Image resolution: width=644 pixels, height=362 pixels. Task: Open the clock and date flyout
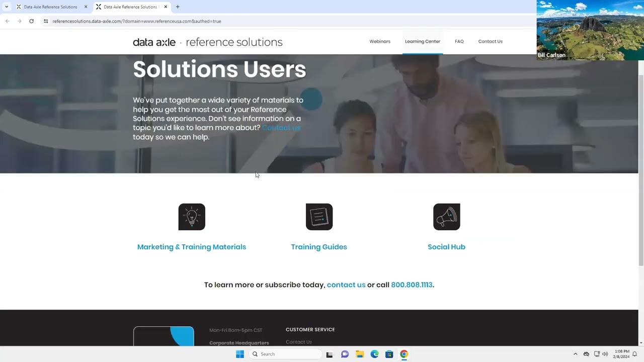pyautogui.click(x=621, y=354)
